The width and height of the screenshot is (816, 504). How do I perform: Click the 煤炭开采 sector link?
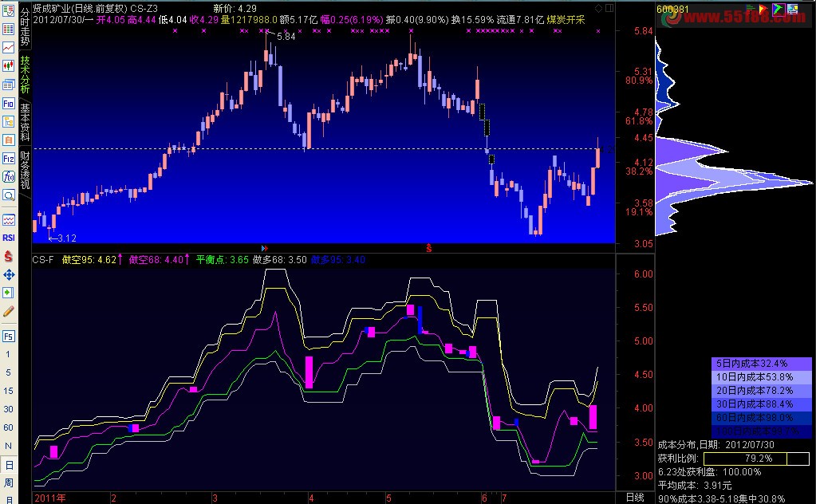(x=566, y=20)
